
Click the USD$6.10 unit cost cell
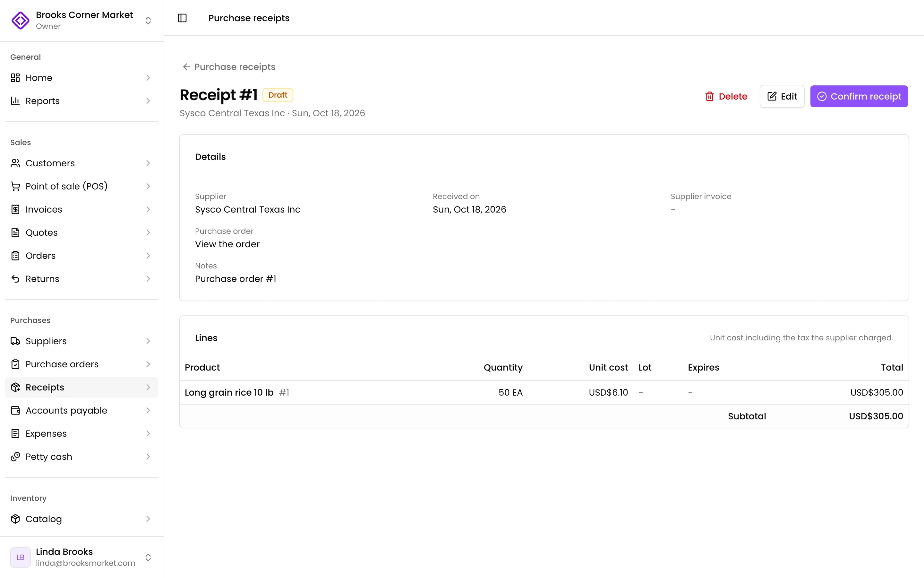(608, 393)
